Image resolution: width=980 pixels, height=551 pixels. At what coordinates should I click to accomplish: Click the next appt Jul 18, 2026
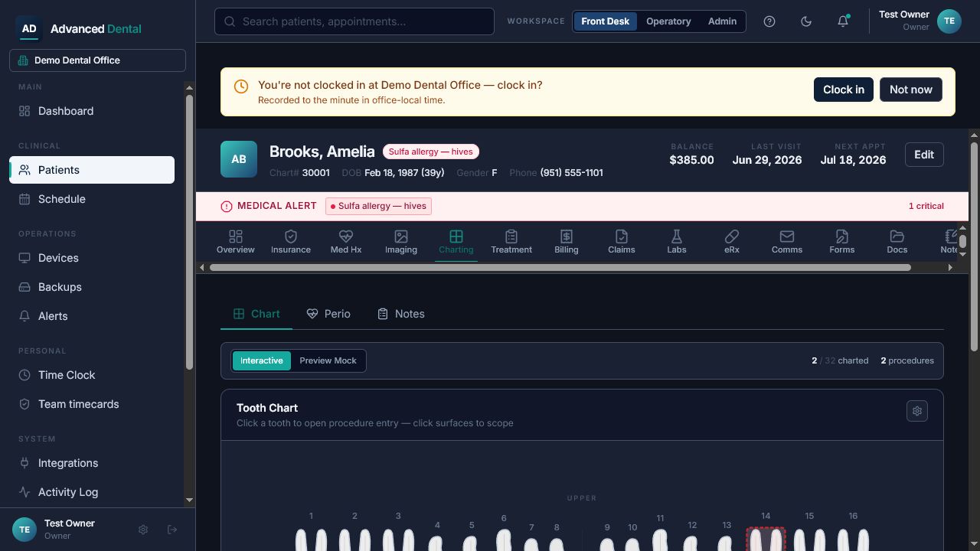coord(853,160)
